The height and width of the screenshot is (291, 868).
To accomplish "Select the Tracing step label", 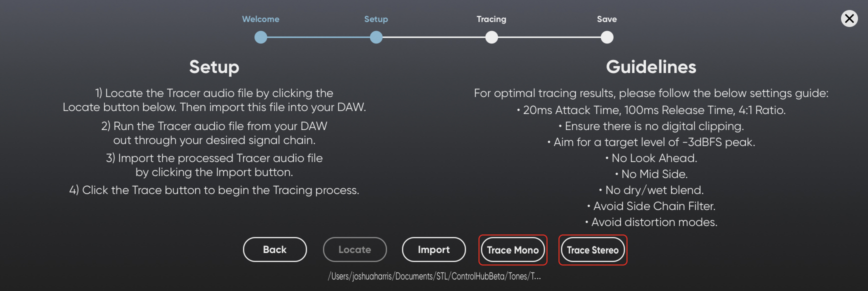I will (x=491, y=19).
